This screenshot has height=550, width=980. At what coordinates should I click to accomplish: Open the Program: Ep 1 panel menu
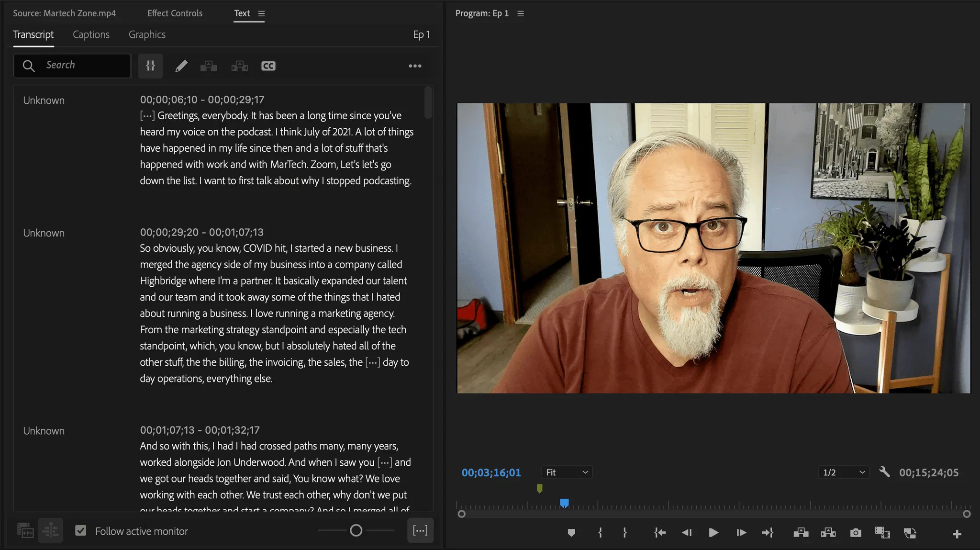(521, 13)
